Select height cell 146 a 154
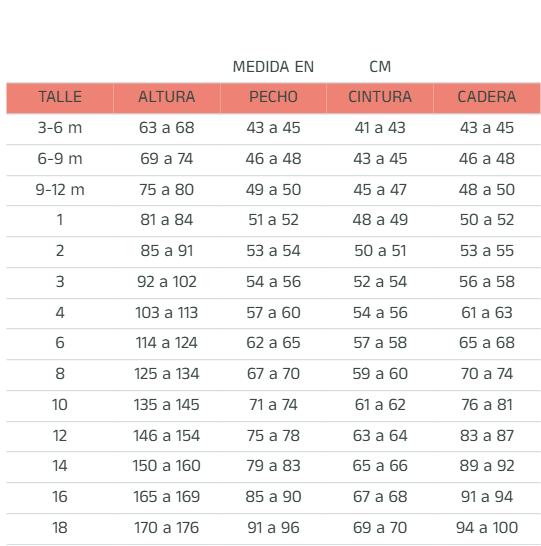 [167, 436]
